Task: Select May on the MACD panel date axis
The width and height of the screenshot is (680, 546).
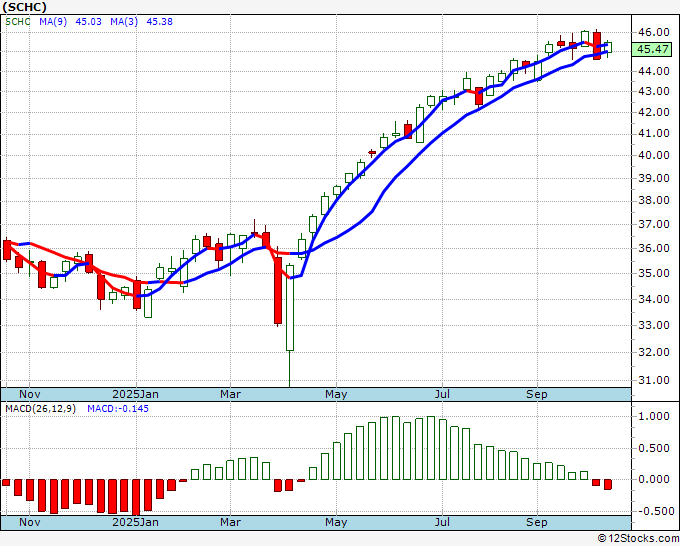Action: [x=336, y=522]
